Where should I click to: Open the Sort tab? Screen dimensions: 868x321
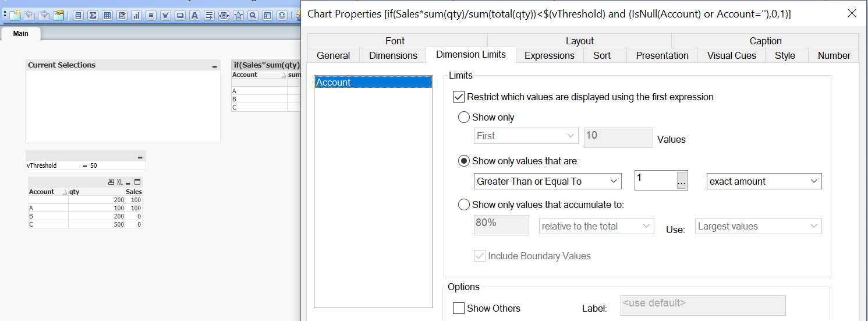(602, 55)
